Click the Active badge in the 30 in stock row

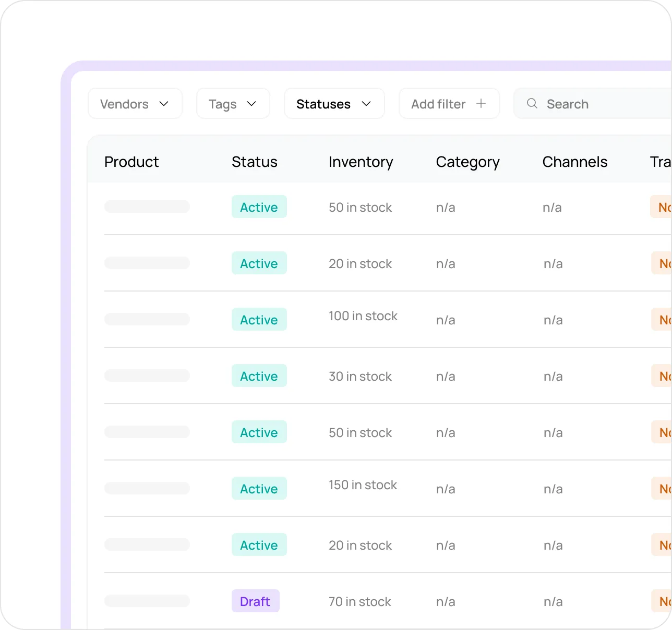[x=259, y=375]
